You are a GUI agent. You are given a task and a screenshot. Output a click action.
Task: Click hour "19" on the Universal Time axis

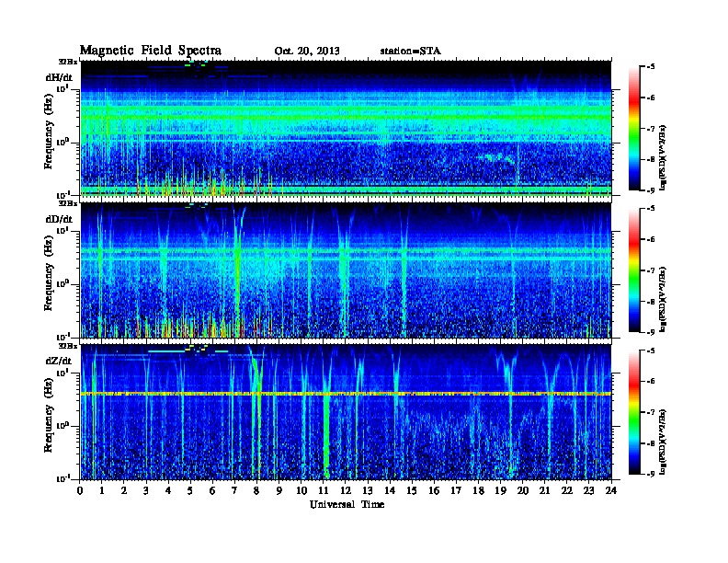point(500,490)
